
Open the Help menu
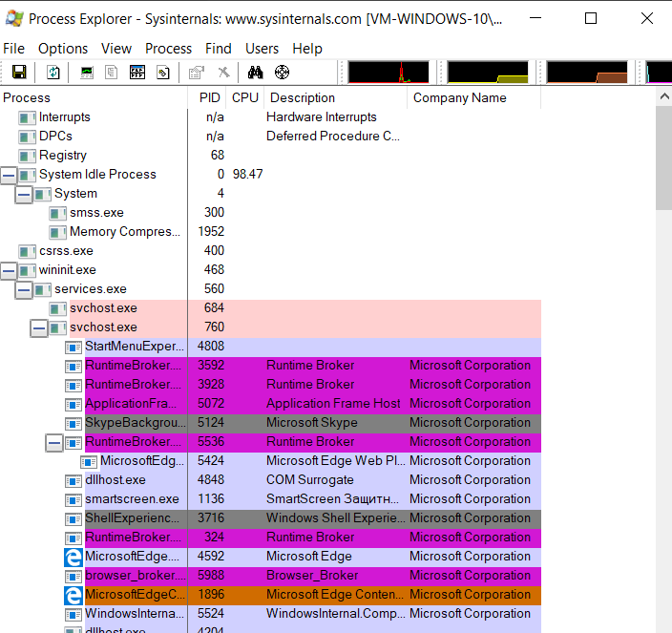(307, 49)
